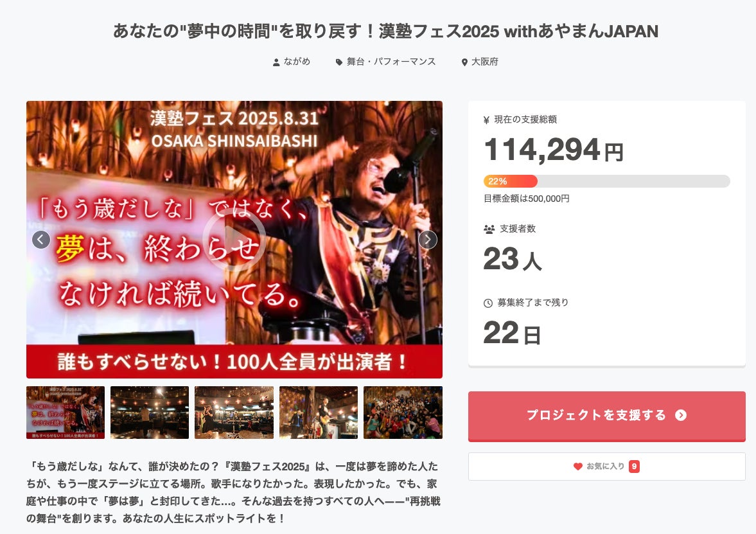Select the group photo thumbnail
This screenshot has height=534, width=756.
[x=403, y=413]
